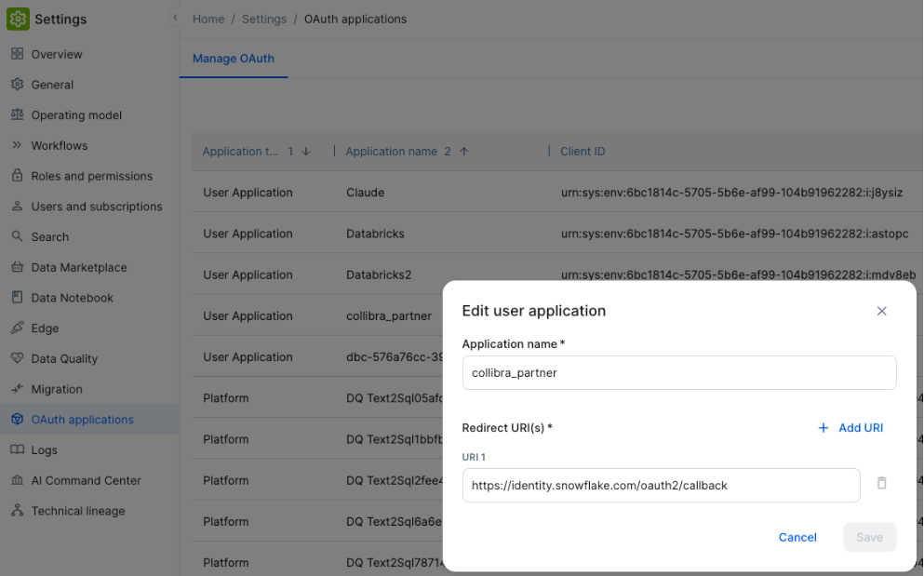Viewport: 924px width, 576px height.
Task: Click the Roles and permissions lock icon
Action: (x=17, y=176)
